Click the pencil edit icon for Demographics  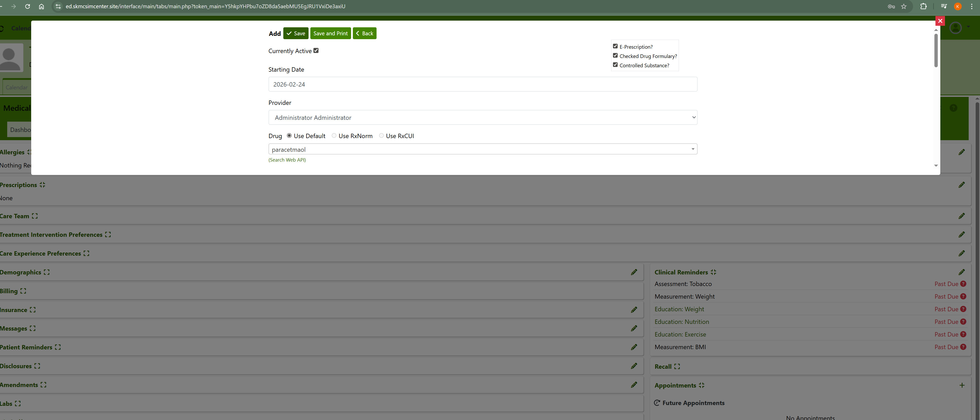click(x=634, y=272)
